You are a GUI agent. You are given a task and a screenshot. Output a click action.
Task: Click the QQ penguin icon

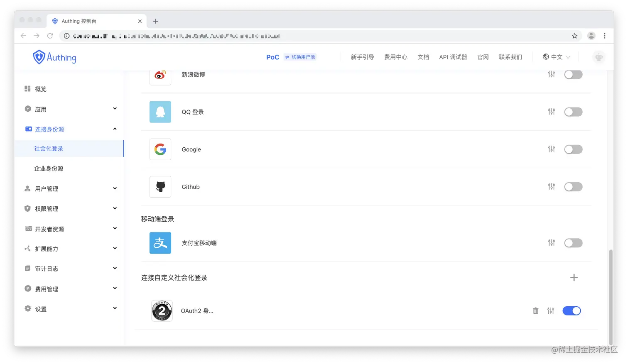coord(160,112)
